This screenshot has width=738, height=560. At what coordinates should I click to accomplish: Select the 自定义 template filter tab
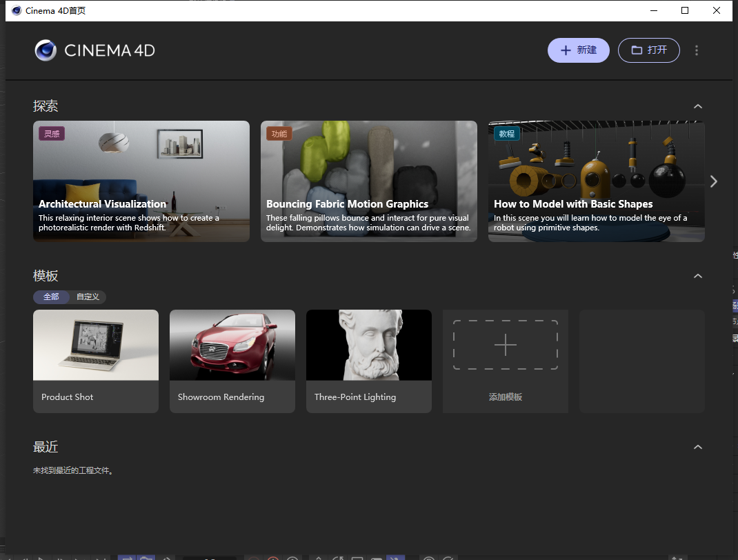(88, 297)
